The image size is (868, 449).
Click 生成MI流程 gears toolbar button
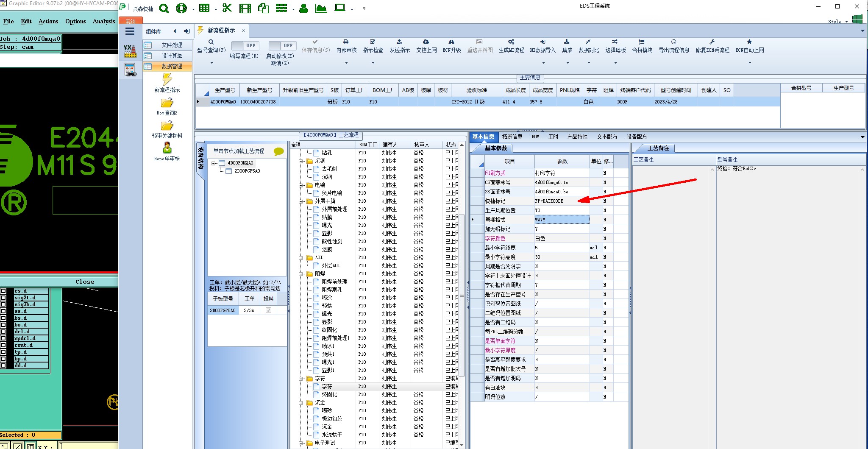[511, 46]
